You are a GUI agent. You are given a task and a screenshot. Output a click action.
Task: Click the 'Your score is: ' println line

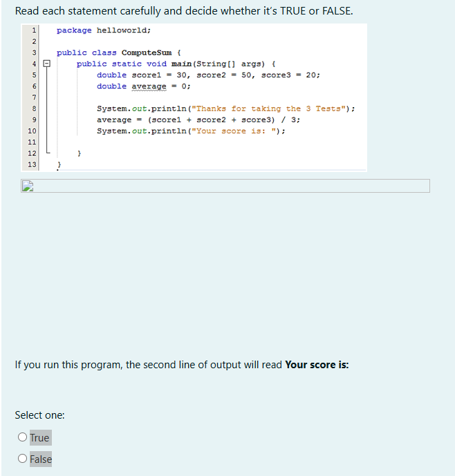(x=191, y=131)
